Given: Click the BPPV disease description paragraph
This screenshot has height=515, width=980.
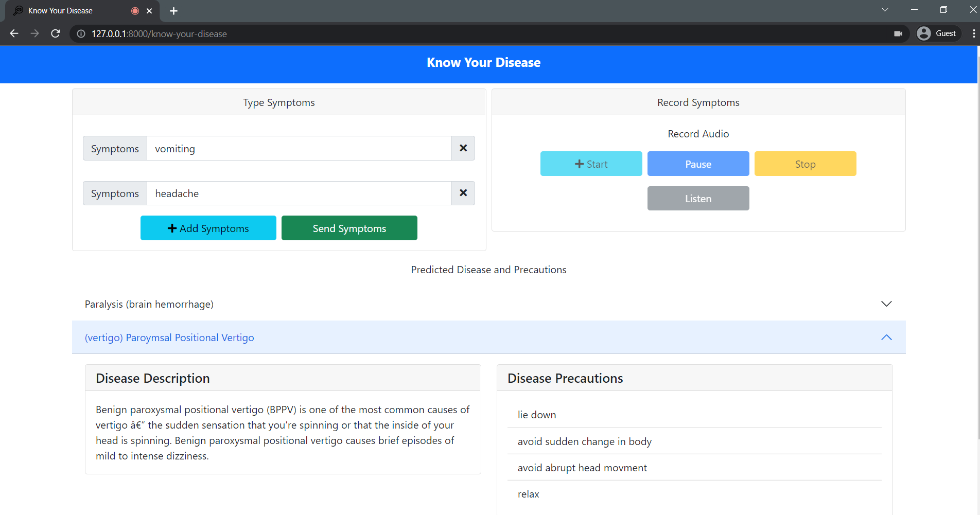Looking at the screenshot, I should tap(283, 433).
